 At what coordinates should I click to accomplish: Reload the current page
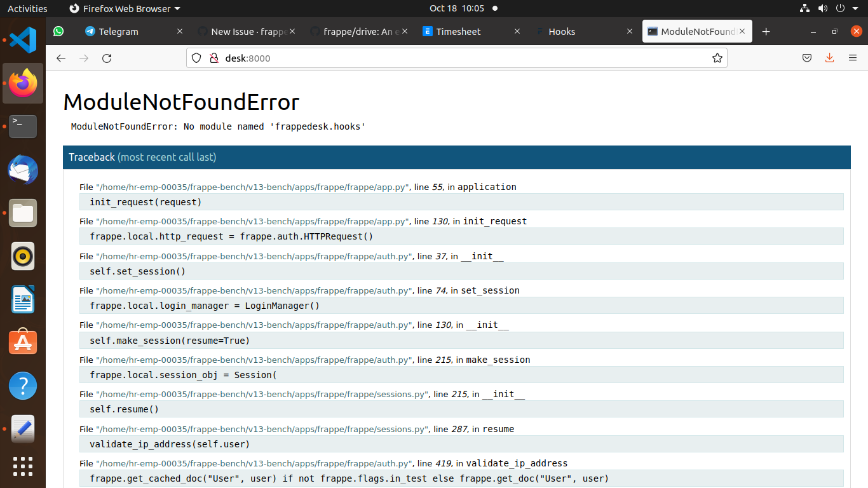[107, 58]
